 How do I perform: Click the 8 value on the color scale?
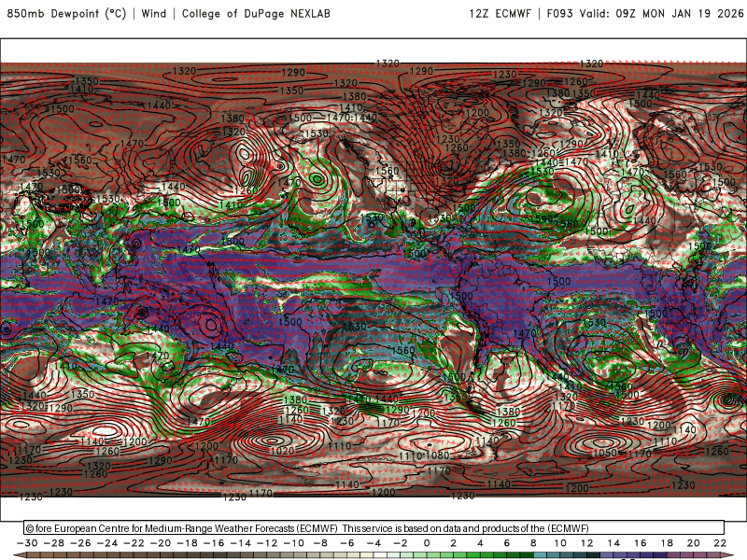[533, 543]
